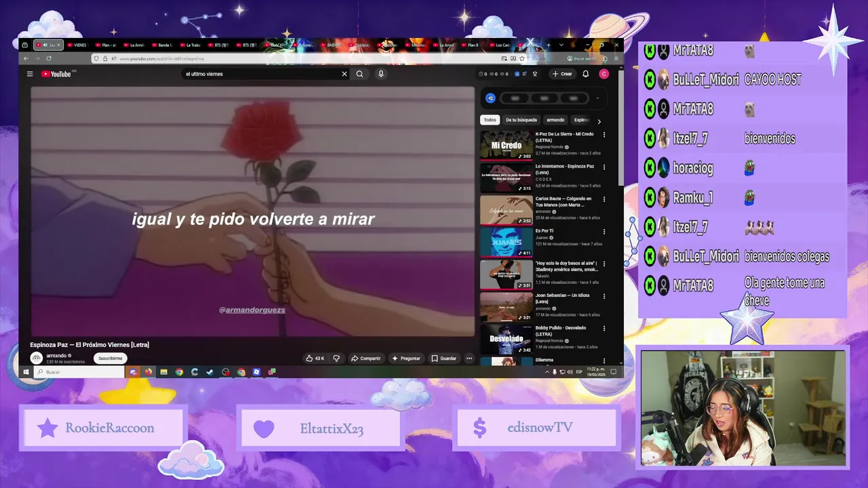Show hidden system tray icons
Viewport: 868px width, 488px height.
coord(547,371)
